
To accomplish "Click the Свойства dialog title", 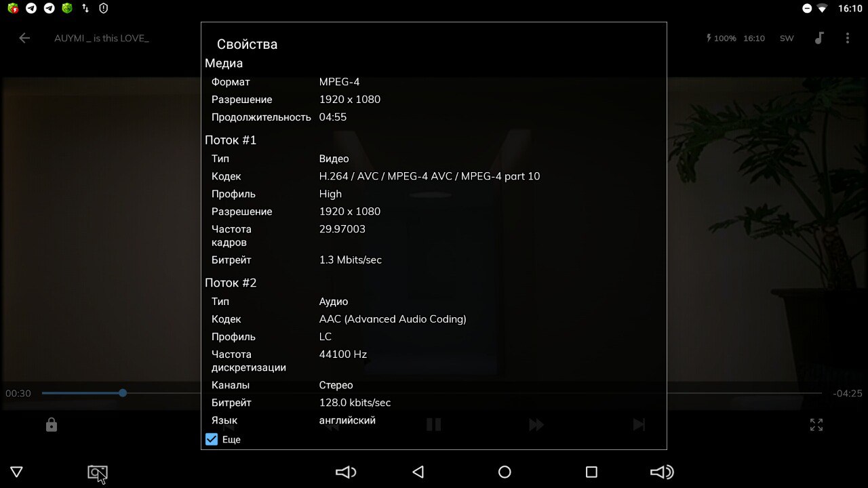I will click(x=247, y=44).
